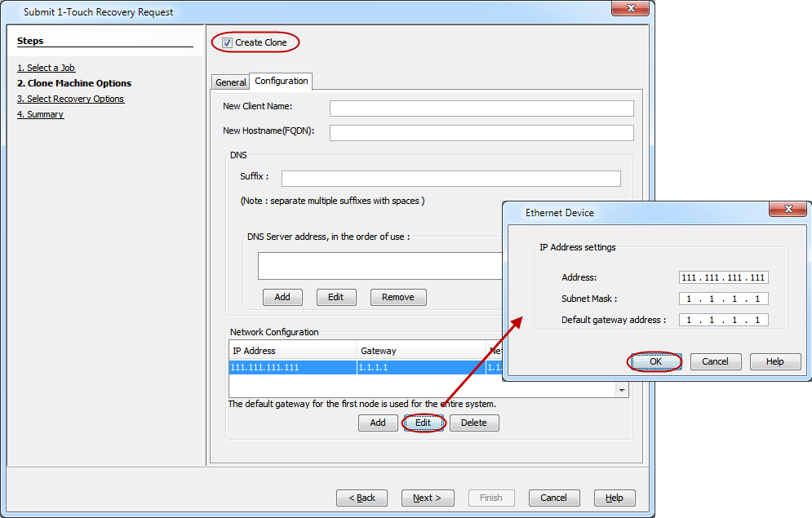Image resolution: width=812 pixels, height=518 pixels.
Task: Select the Configuration tab
Action: (281, 81)
